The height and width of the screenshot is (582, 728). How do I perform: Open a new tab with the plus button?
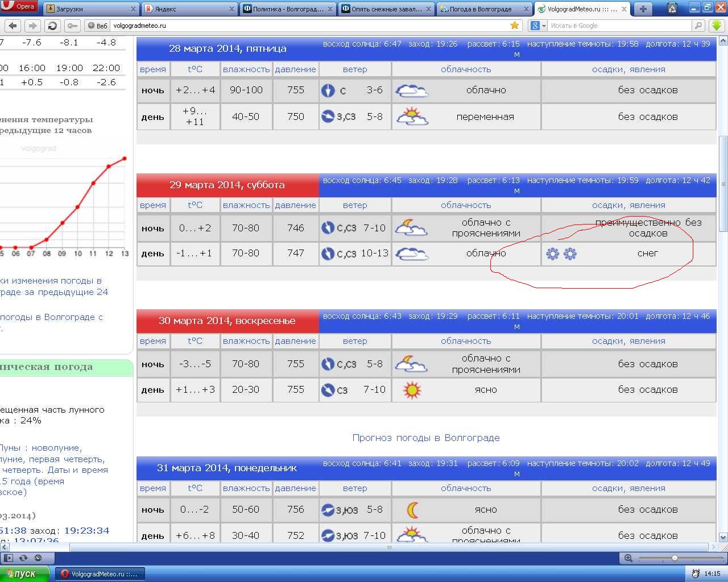tap(643, 9)
